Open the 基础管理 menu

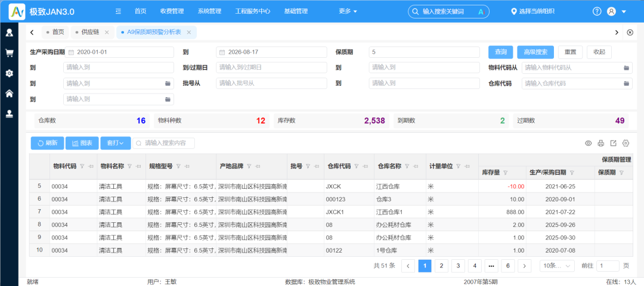click(x=296, y=11)
